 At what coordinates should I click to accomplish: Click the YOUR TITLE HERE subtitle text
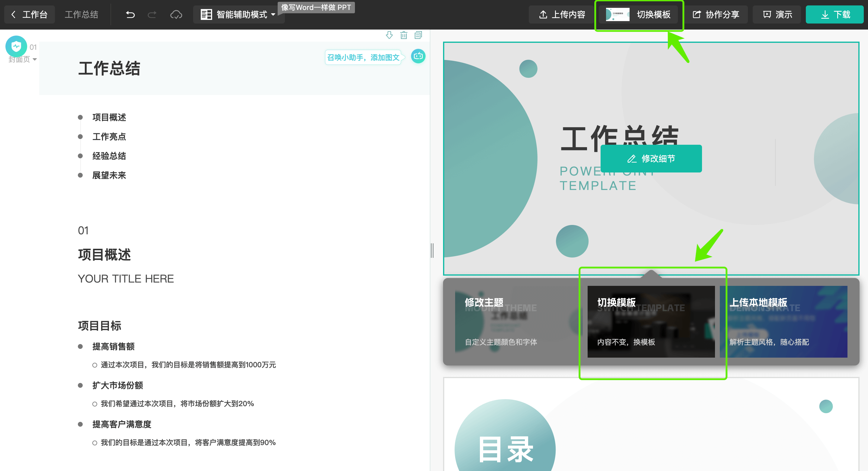pyautogui.click(x=126, y=278)
